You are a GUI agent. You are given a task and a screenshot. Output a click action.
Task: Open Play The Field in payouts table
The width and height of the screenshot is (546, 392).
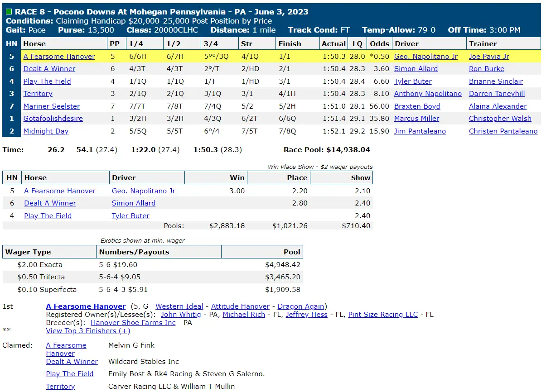48,216
